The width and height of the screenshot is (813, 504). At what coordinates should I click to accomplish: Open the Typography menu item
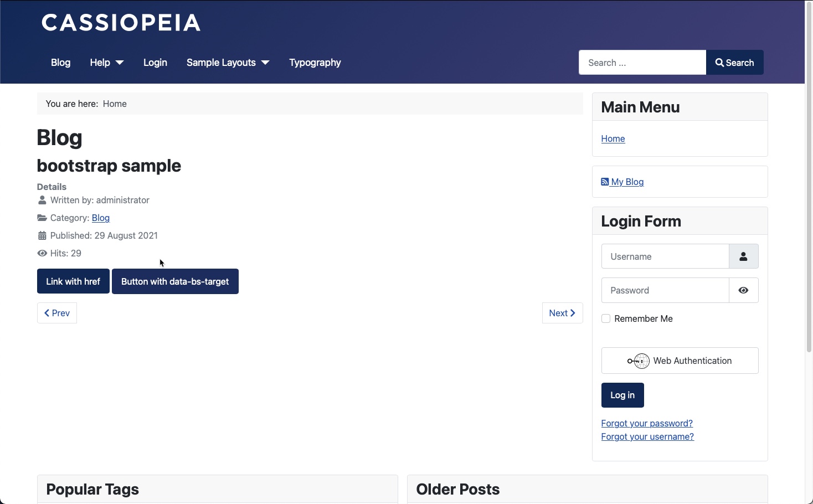click(x=315, y=63)
